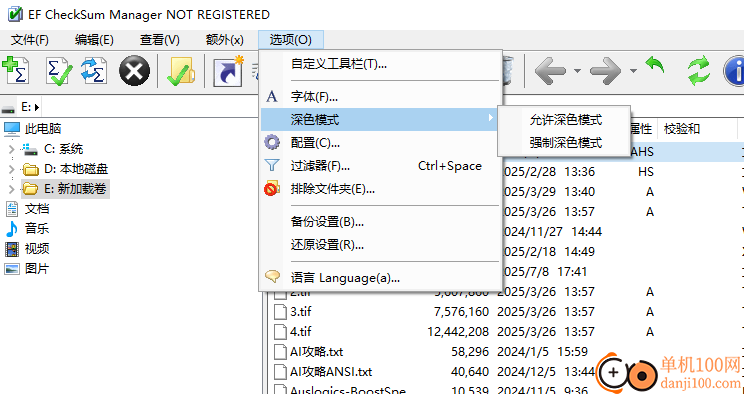Expand the D: 本地磁盘 drive node
This screenshot has width=744, height=394.
coord(11,169)
